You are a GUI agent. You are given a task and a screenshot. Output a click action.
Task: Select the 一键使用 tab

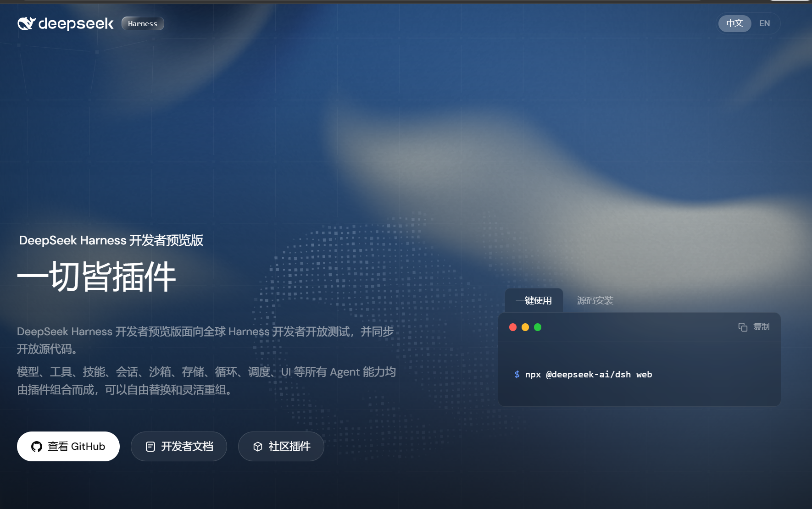tap(534, 300)
